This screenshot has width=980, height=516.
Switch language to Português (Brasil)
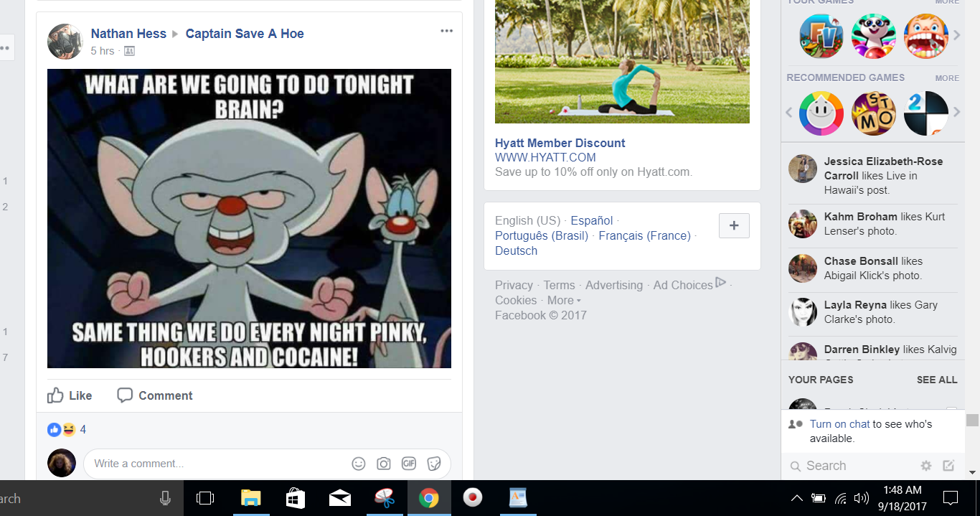pos(542,235)
